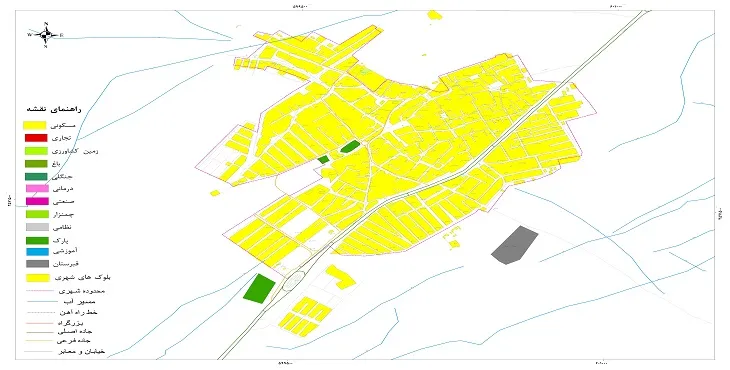Select the خیابان و معابر legend label
The height and width of the screenshot is (370, 730).
(81, 351)
